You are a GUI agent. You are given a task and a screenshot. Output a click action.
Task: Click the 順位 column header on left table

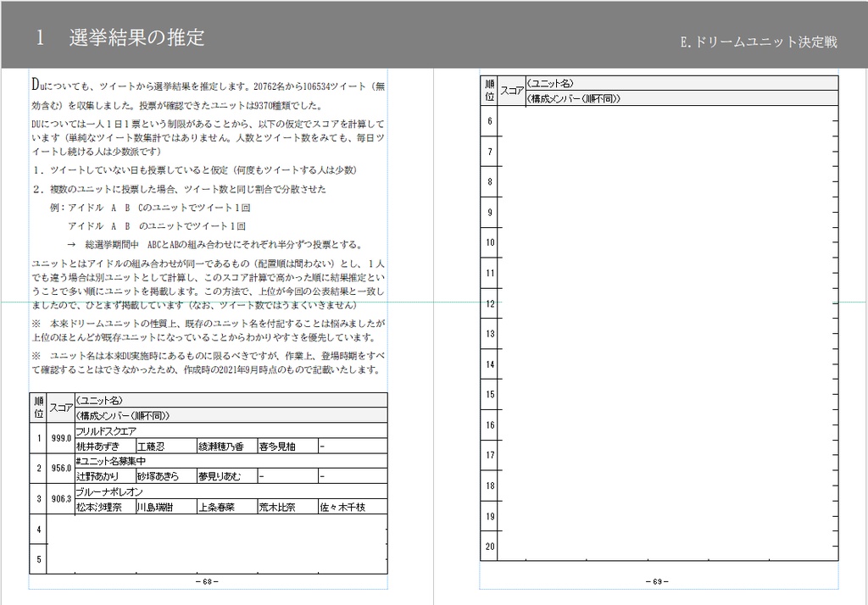(37, 406)
